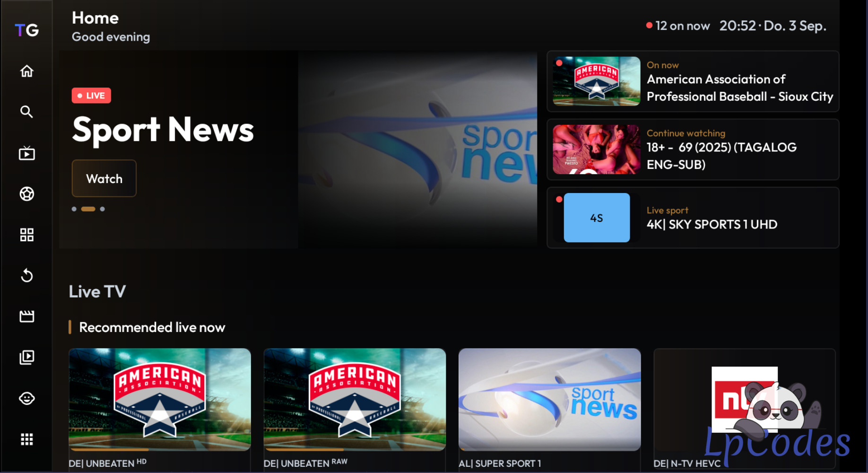Click the 'Good evening' greeting text

coord(111,37)
